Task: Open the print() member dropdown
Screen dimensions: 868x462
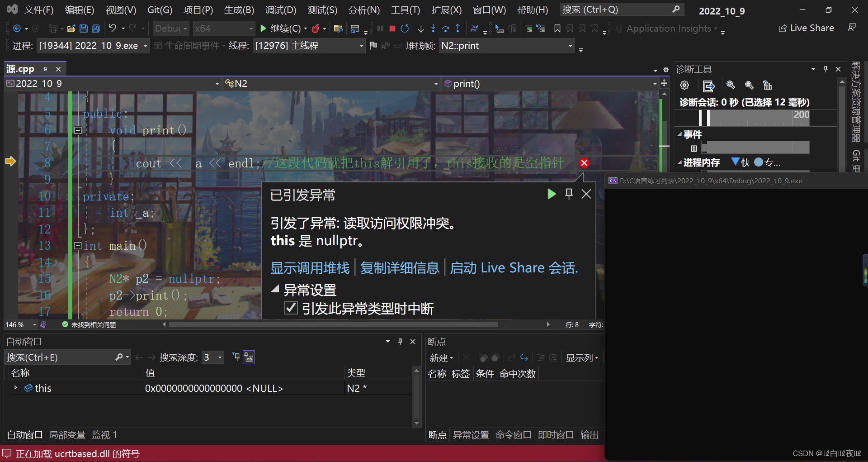Action: (550, 84)
